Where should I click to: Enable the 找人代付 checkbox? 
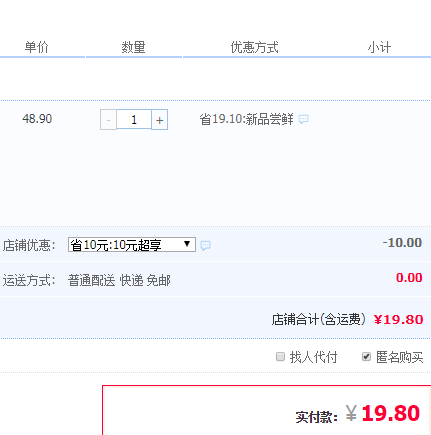coord(281,357)
